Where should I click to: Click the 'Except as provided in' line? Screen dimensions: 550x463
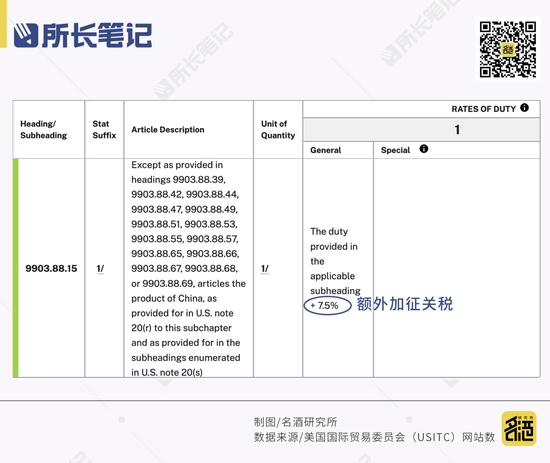(x=177, y=165)
